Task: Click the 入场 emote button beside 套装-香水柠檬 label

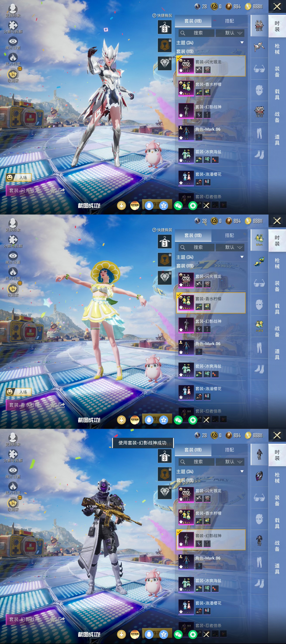Action: pos(19,392)
